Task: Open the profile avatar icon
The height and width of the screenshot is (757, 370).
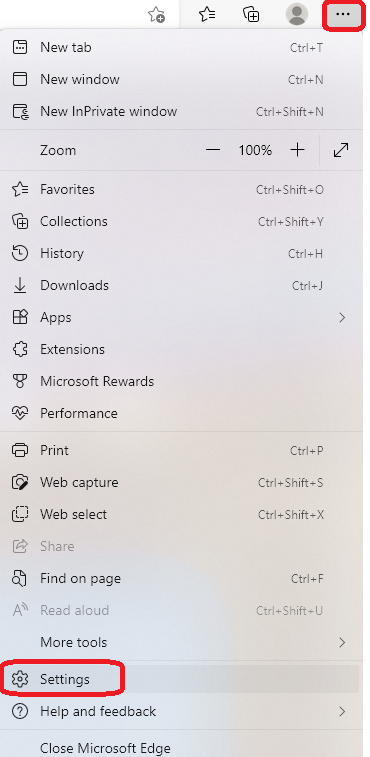Action: (297, 14)
